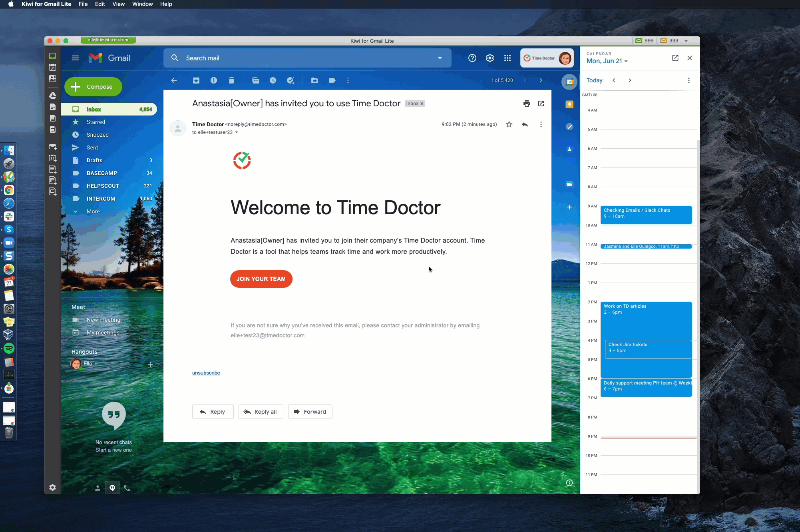Image resolution: width=800 pixels, height=532 pixels.
Task: Open the Window menu
Action: [143, 4]
